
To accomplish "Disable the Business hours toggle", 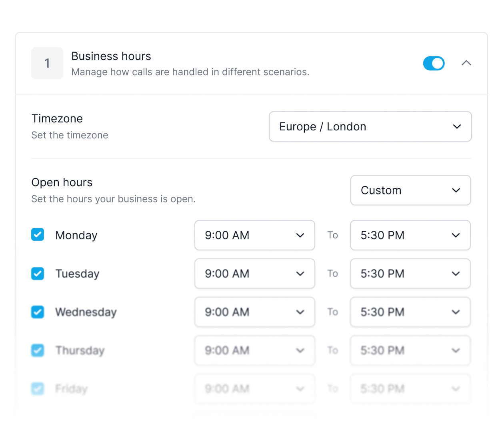I will (434, 63).
